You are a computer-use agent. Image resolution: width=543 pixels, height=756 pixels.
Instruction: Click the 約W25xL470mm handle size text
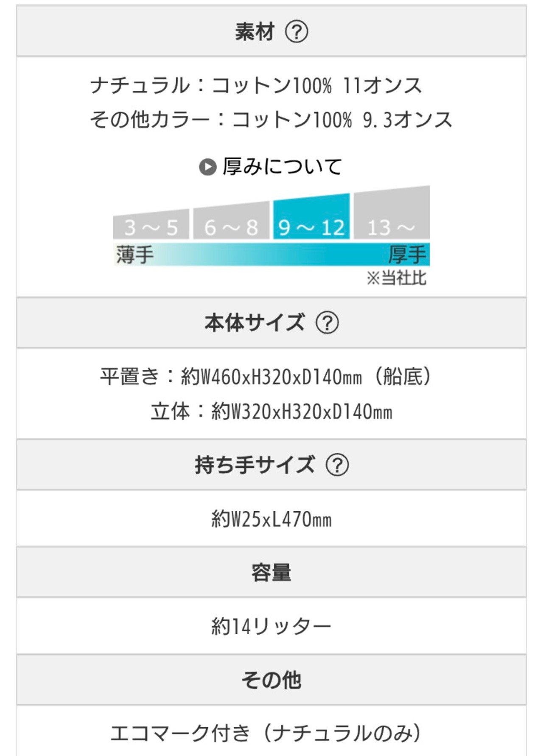pos(271,519)
